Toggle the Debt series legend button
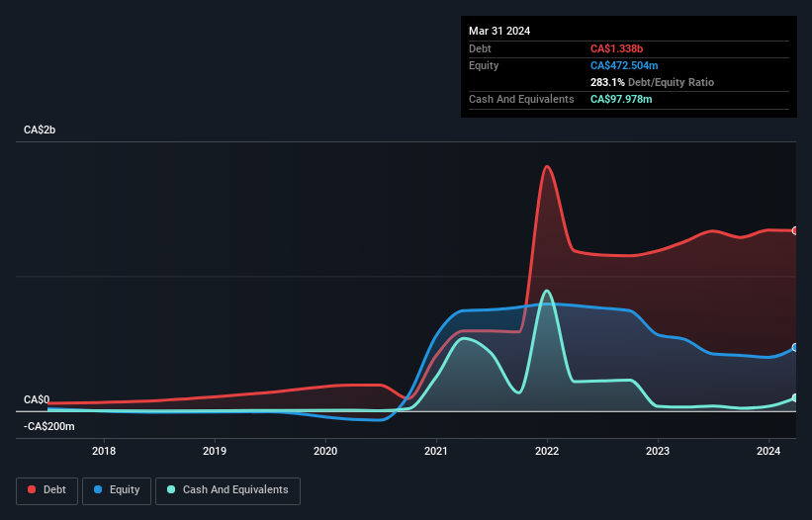 tap(47, 490)
